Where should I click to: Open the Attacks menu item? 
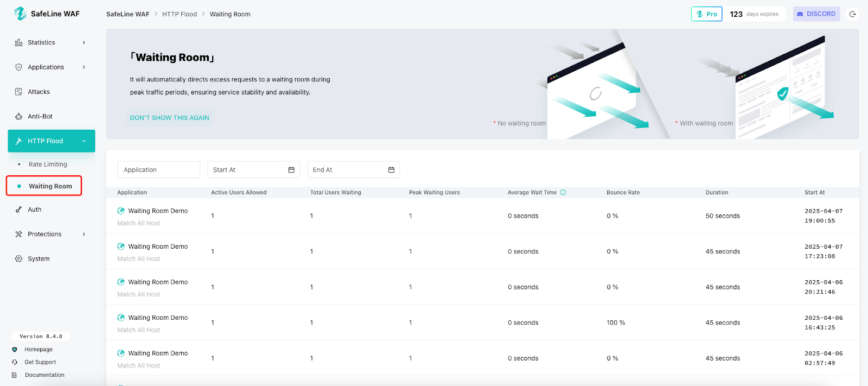(51, 92)
